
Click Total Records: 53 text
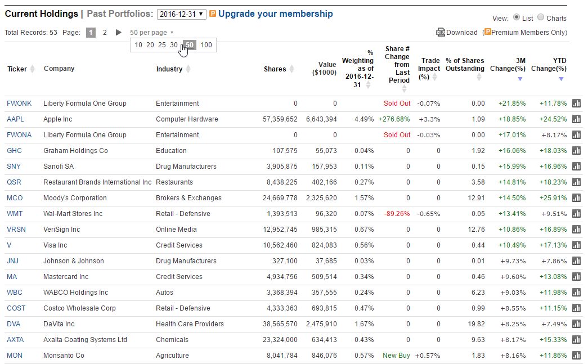tap(31, 33)
